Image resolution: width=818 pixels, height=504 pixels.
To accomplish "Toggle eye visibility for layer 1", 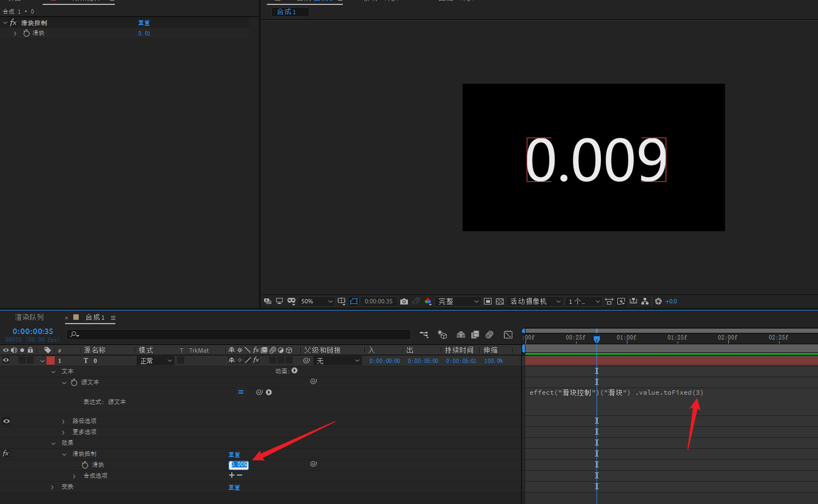I will (6, 360).
